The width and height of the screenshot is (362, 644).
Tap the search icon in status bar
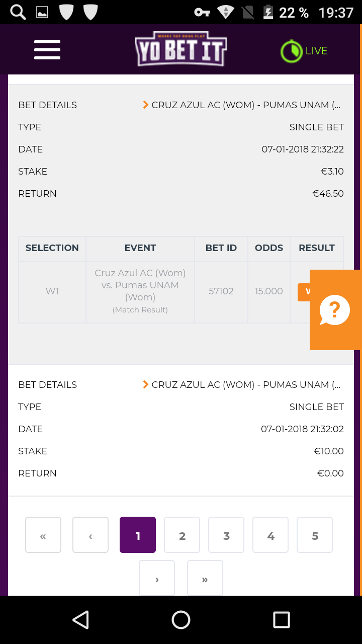18,12
